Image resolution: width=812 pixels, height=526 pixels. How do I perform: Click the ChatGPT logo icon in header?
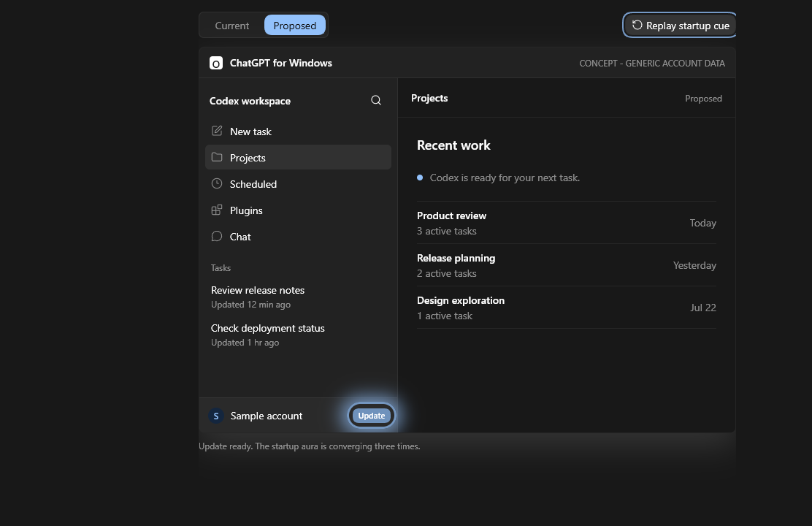[216, 64]
